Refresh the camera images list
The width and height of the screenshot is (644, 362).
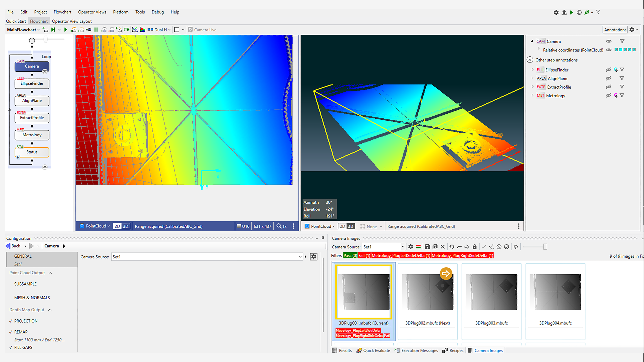click(x=516, y=247)
